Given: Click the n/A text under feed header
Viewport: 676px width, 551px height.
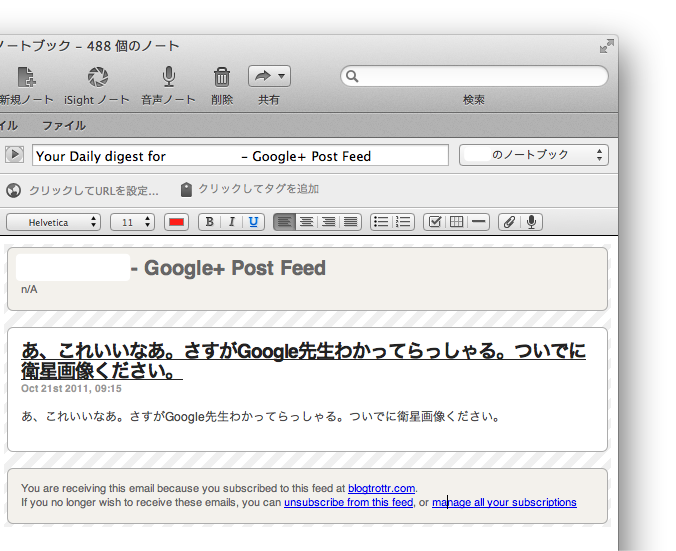Looking at the screenshot, I should 29,289.
